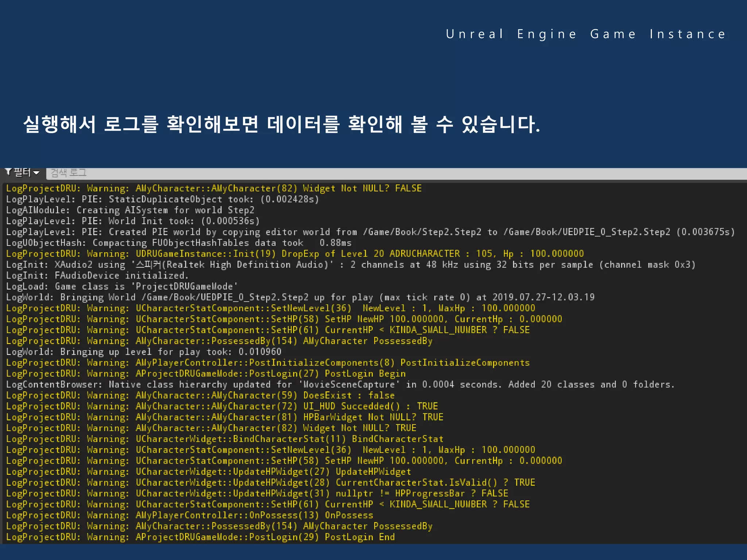Select the 'XAudio2 using' LogInit line
The height and width of the screenshot is (560, 747).
pos(351,265)
